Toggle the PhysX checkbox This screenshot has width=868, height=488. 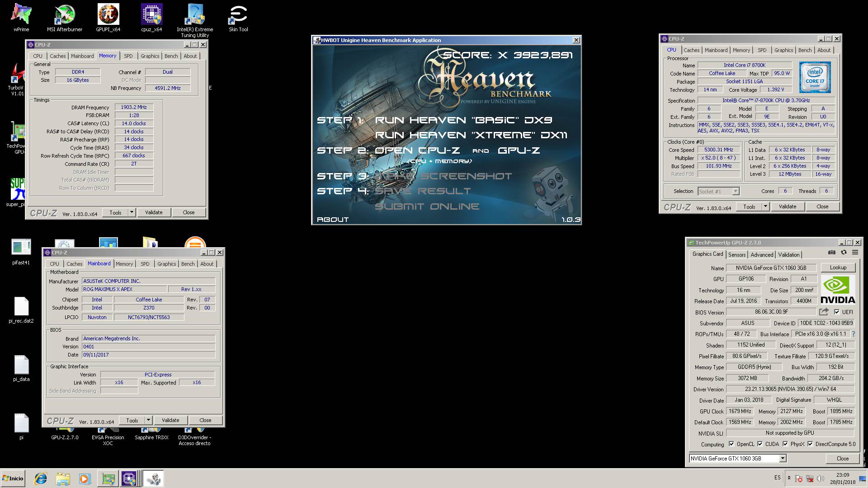[785, 444]
